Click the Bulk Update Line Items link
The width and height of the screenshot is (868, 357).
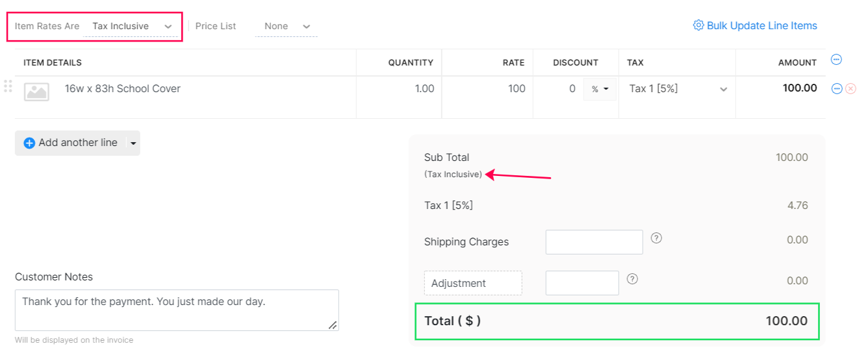pyautogui.click(x=761, y=26)
